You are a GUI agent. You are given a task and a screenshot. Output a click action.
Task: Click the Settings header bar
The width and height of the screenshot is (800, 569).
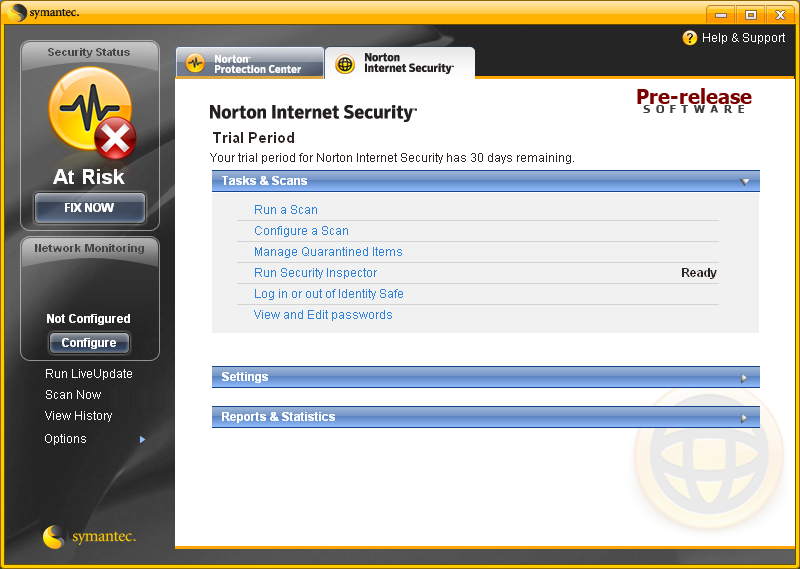coord(486,377)
